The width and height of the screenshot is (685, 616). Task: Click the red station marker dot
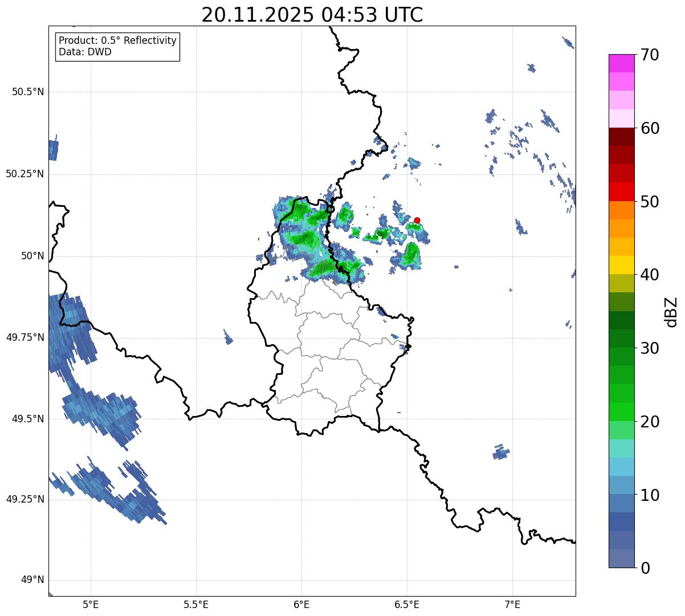(x=417, y=220)
